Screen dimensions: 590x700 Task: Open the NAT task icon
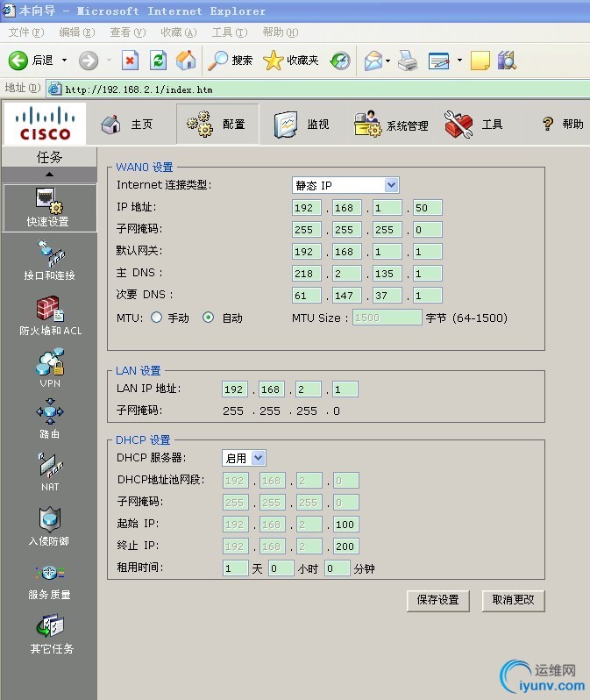point(50,472)
